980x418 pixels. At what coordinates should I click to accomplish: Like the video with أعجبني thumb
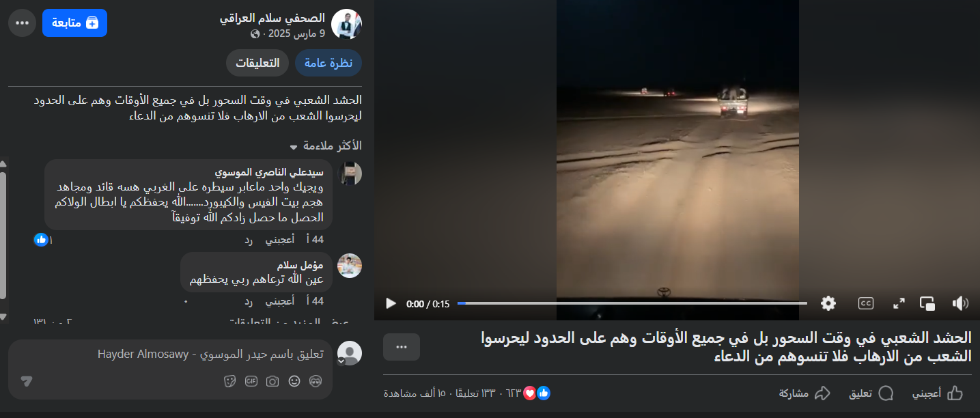click(938, 393)
